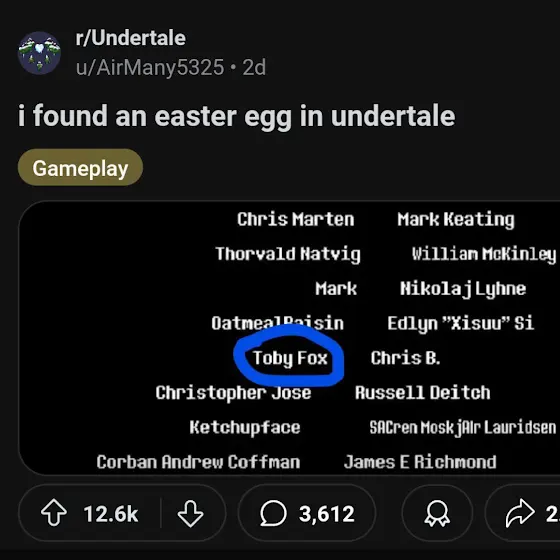560x560 pixels.
Task: Filter by the Gameplay flair tag
Action: (80, 168)
